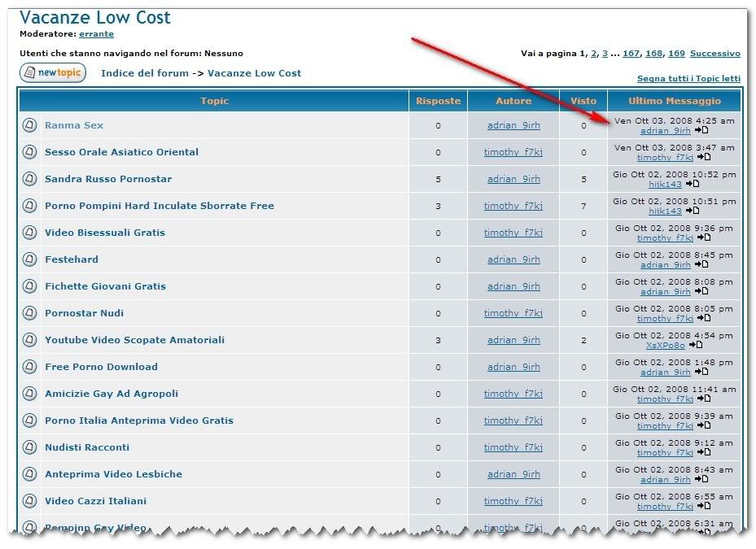Open the moderator profile link errante
The image size is (756, 549).
pyautogui.click(x=96, y=34)
